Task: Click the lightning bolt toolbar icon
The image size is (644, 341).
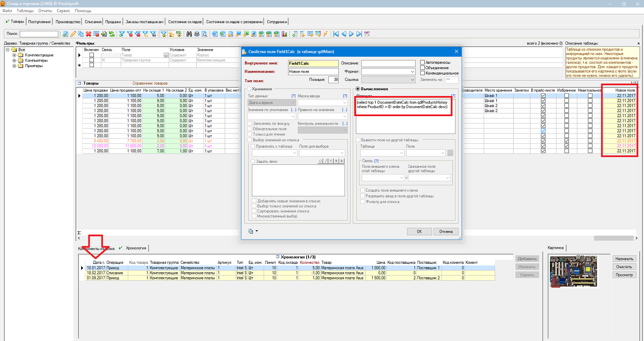Action: pyautogui.click(x=325, y=34)
